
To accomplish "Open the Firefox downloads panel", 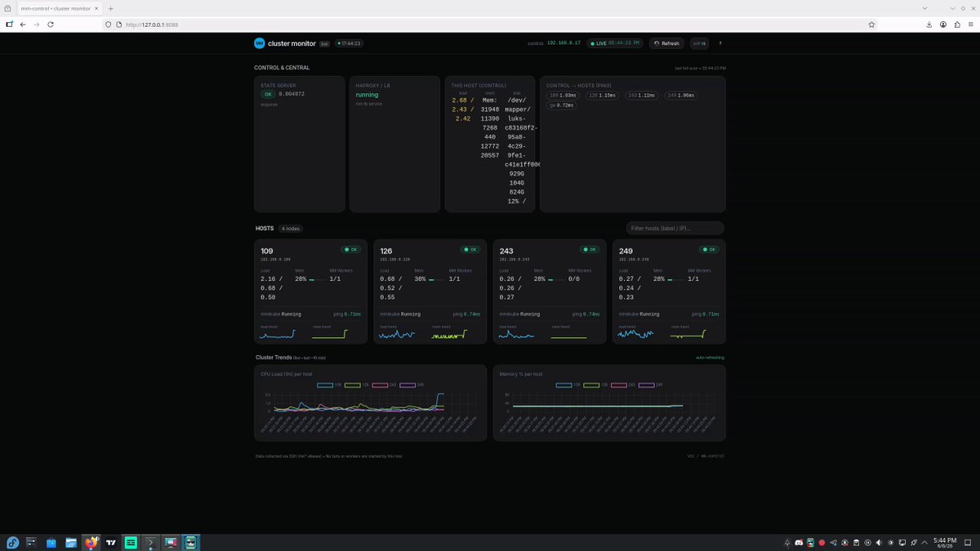I will coord(929,24).
